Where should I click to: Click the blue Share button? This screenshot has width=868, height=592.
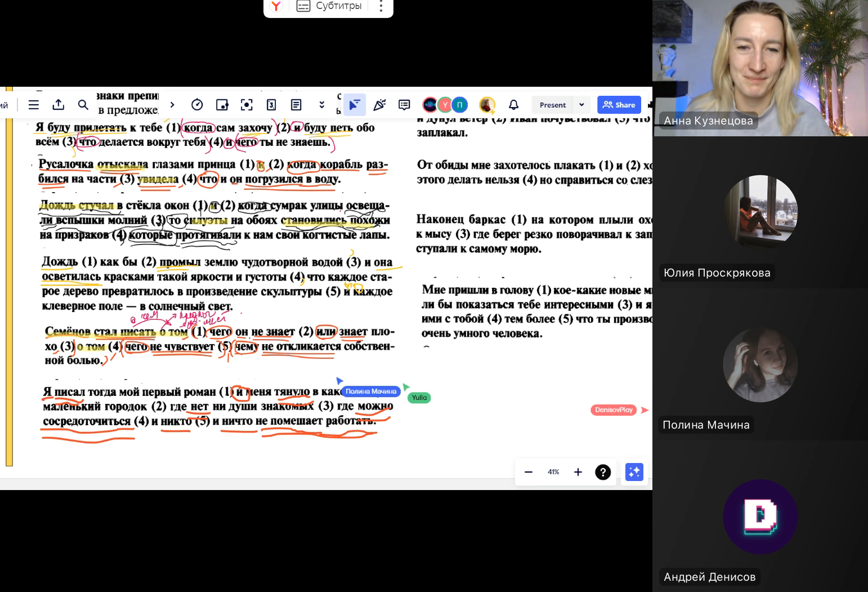tap(619, 105)
